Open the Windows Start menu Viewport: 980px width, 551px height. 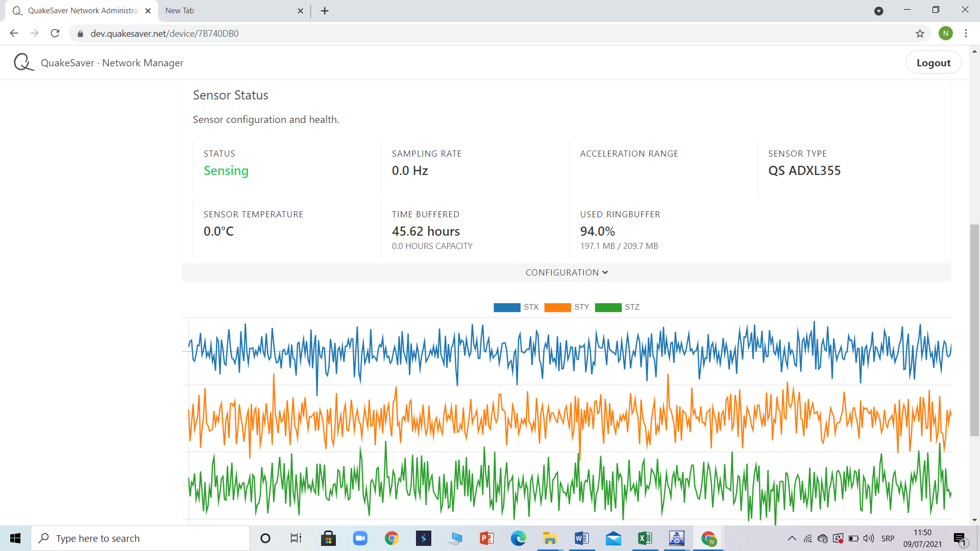click(15, 538)
